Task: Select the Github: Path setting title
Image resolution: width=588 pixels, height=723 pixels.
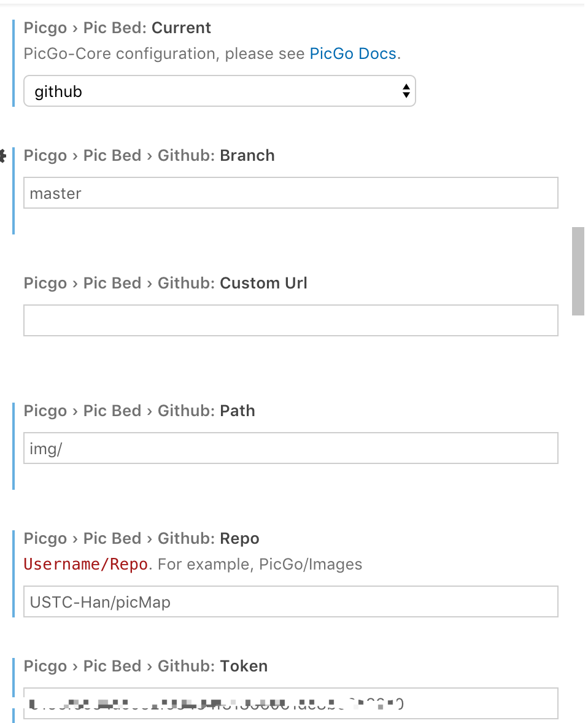Action: click(139, 411)
